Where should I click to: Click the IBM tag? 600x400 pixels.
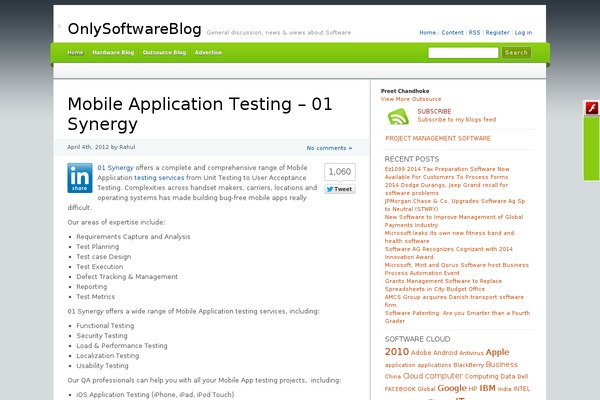488,388
